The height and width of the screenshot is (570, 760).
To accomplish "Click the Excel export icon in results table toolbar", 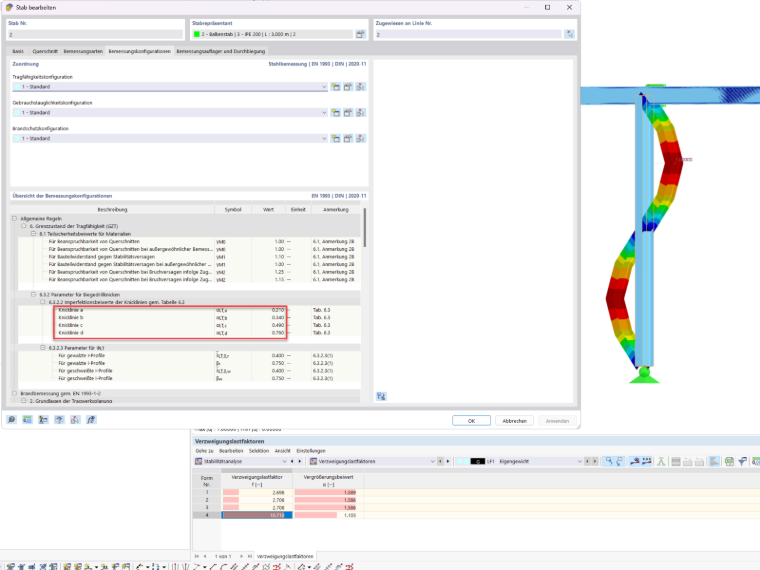I will tap(729, 461).
